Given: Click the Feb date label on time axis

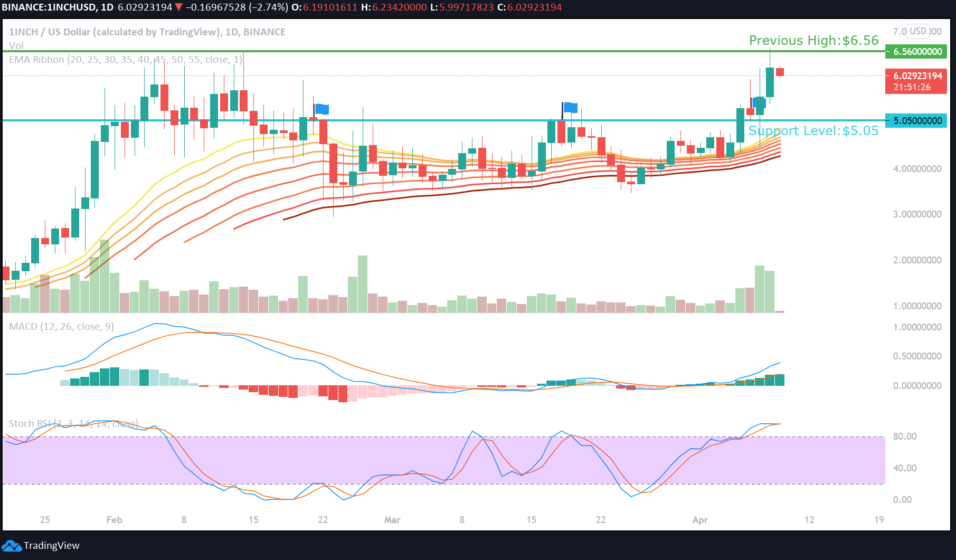Looking at the screenshot, I should coord(115,520).
